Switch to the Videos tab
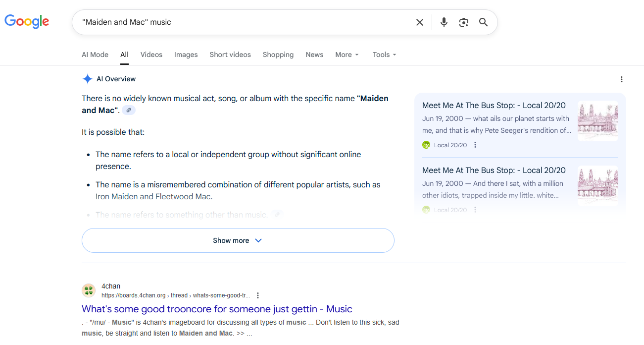Image resolution: width=644 pixels, height=345 pixels. click(151, 55)
